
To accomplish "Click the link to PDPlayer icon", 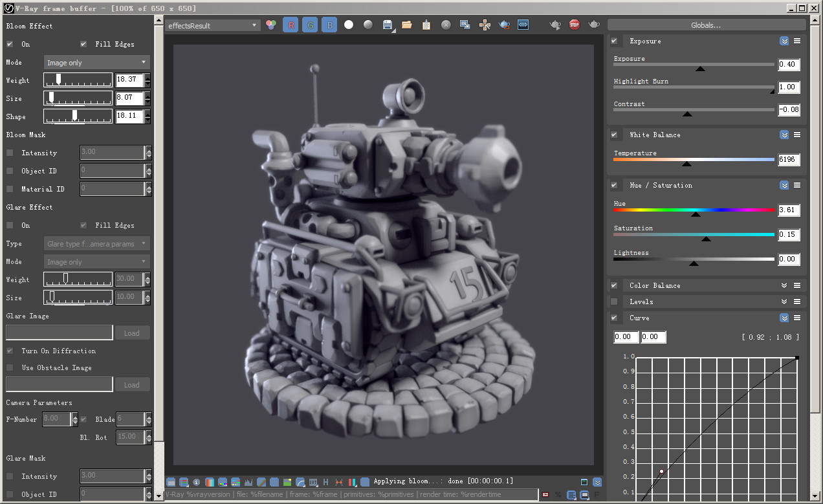I will tap(523, 25).
